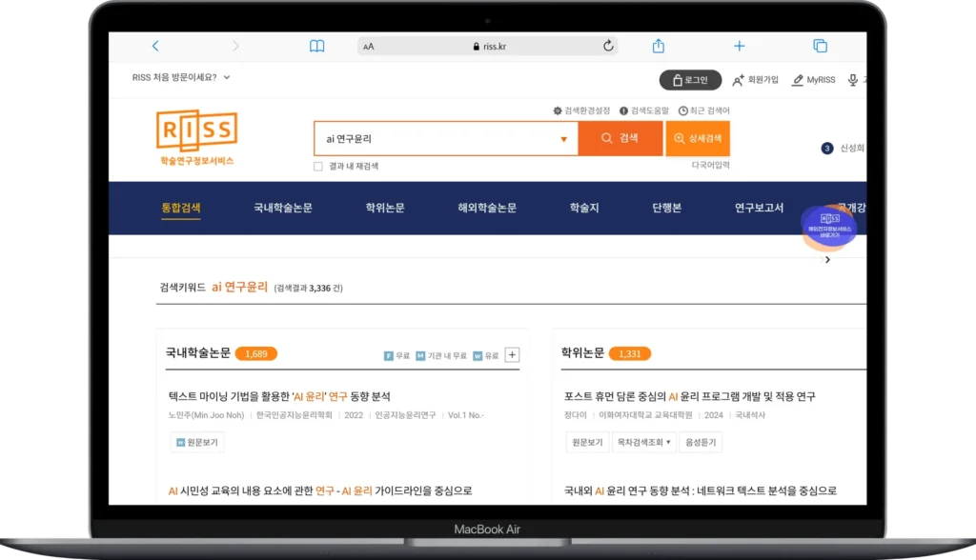The height and width of the screenshot is (560, 976).
Task: Switch to 단행본 tab
Action: coord(666,208)
